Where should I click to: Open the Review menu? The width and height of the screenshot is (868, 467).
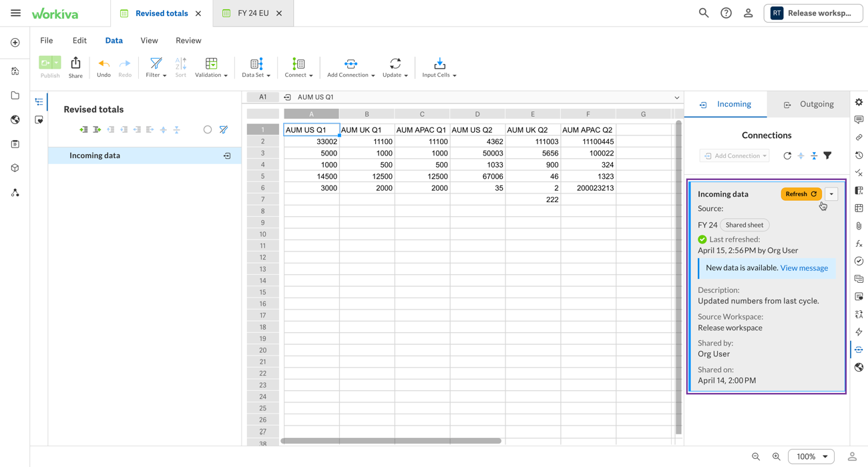pyautogui.click(x=188, y=41)
